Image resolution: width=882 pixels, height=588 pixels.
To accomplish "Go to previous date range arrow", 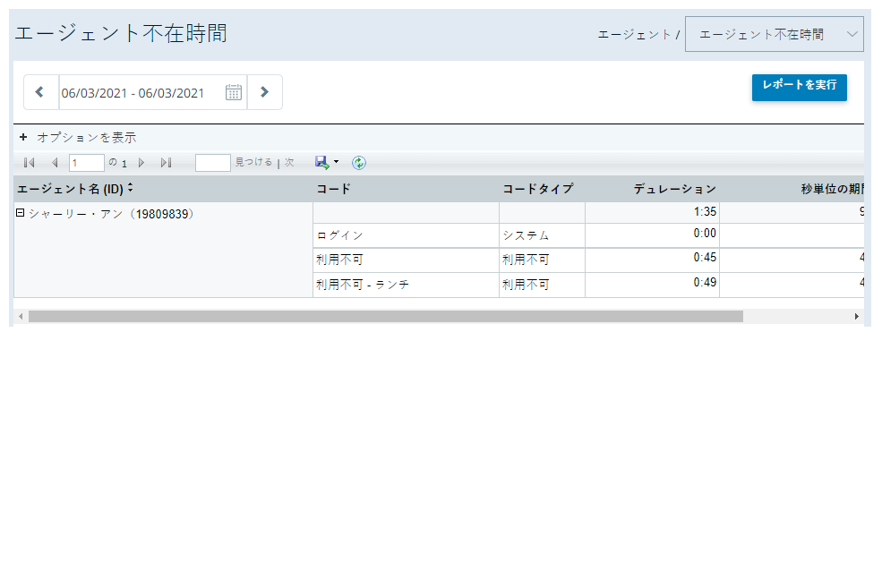I will click(40, 92).
